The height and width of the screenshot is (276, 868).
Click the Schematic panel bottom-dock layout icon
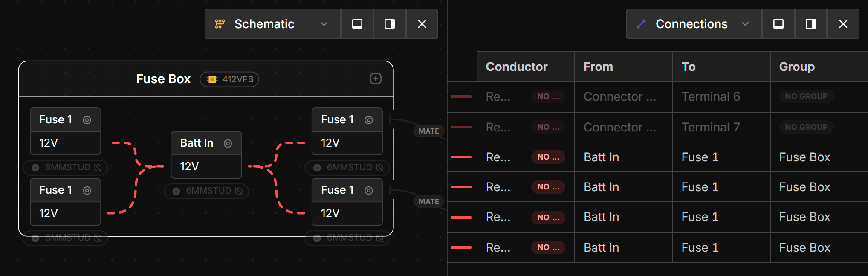tap(357, 24)
